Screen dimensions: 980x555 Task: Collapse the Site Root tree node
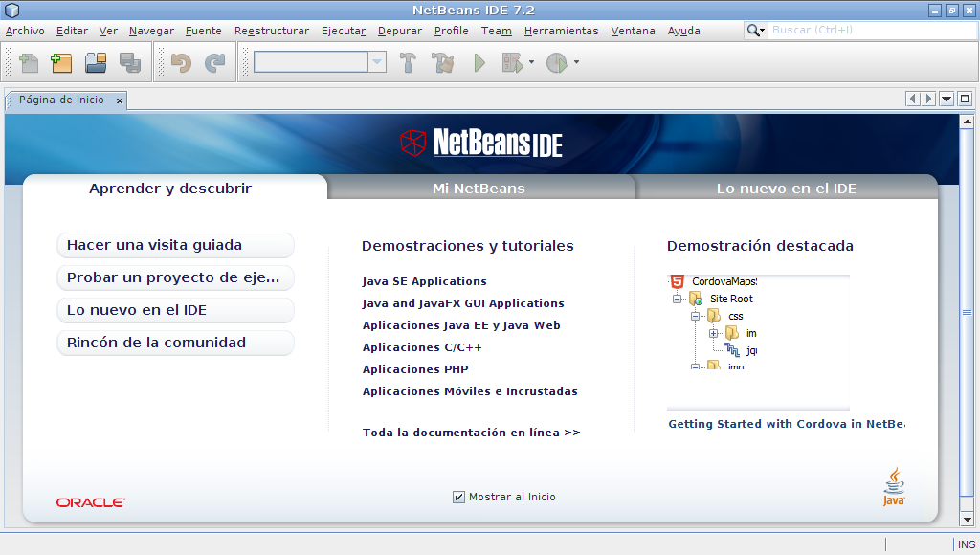[x=677, y=299]
